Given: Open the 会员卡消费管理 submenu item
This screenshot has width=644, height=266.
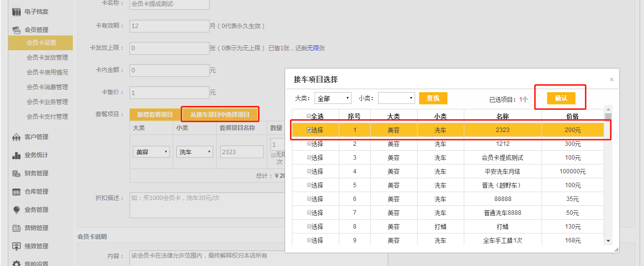Looking at the screenshot, I should pos(47,87).
